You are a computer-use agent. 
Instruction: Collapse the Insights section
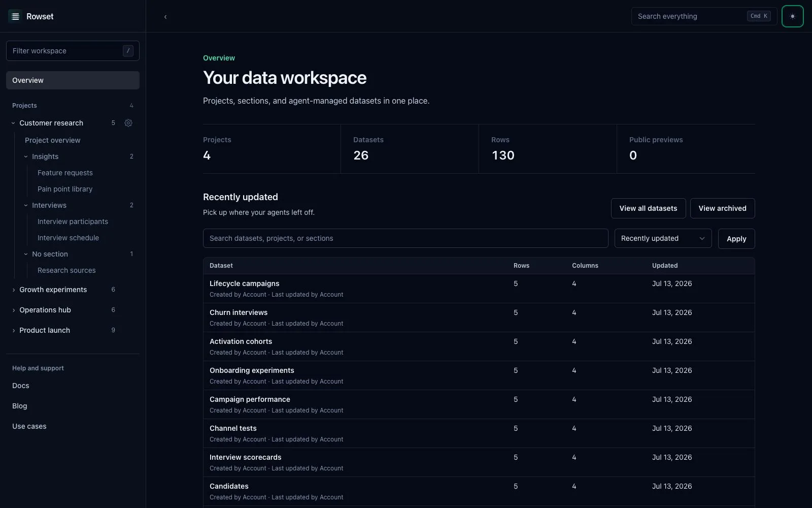pos(26,156)
